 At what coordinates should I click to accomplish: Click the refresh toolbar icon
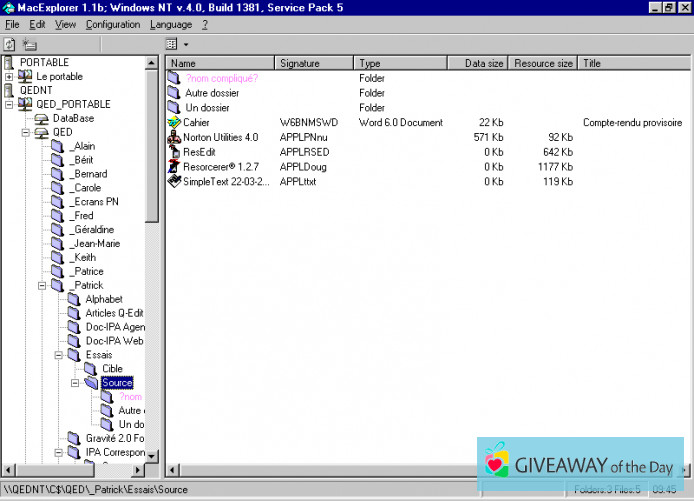click(9, 44)
